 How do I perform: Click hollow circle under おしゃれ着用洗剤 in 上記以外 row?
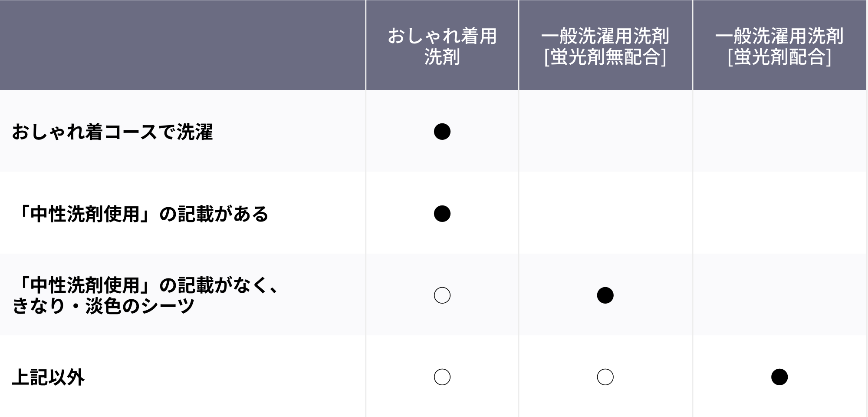coord(442,377)
